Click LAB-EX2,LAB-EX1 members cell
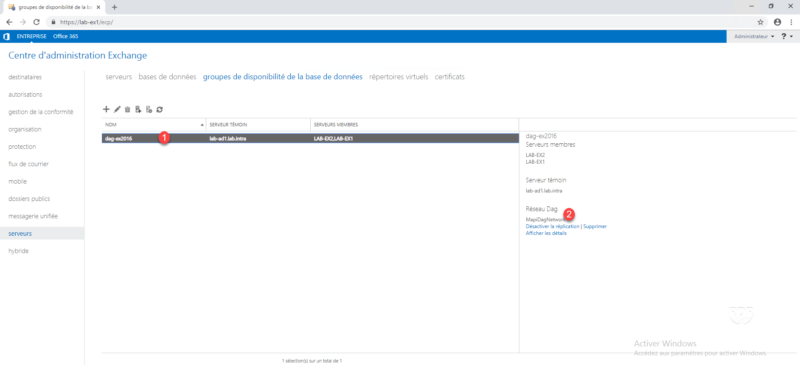Image resolution: width=800 pixels, height=365 pixels. 333,138
